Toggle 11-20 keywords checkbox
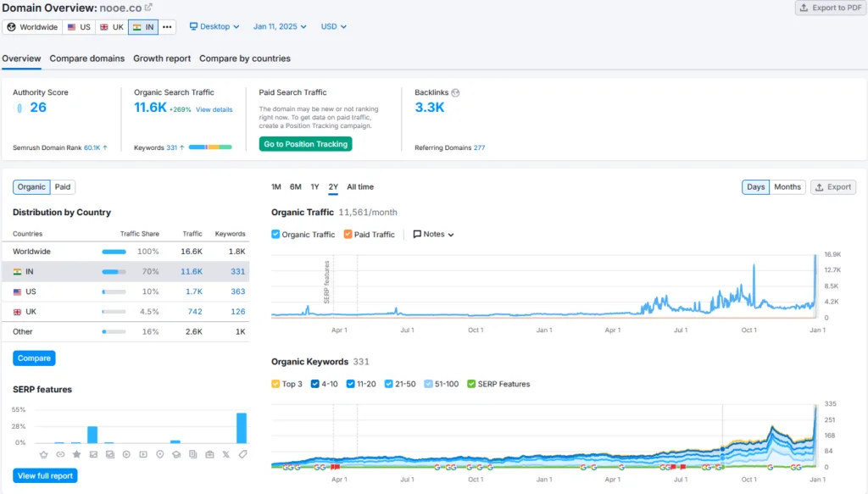The height and width of the screenshot is (494, 868). [x=350, y=384]
